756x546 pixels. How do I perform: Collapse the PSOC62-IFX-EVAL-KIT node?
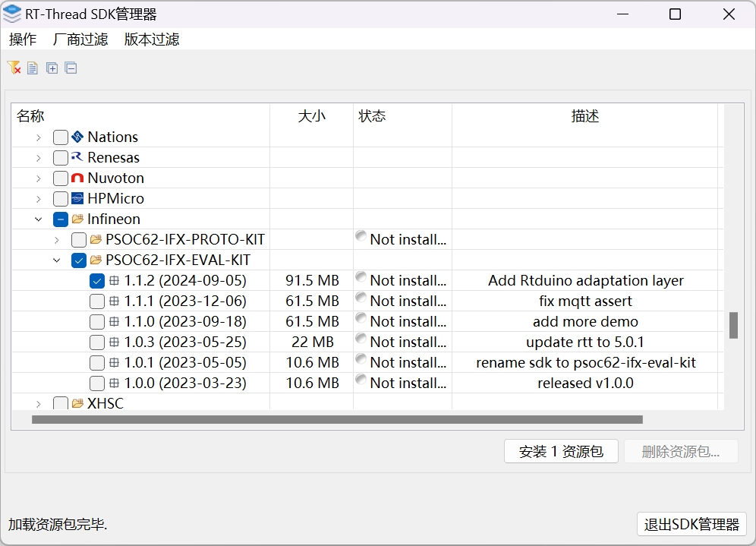57,260
